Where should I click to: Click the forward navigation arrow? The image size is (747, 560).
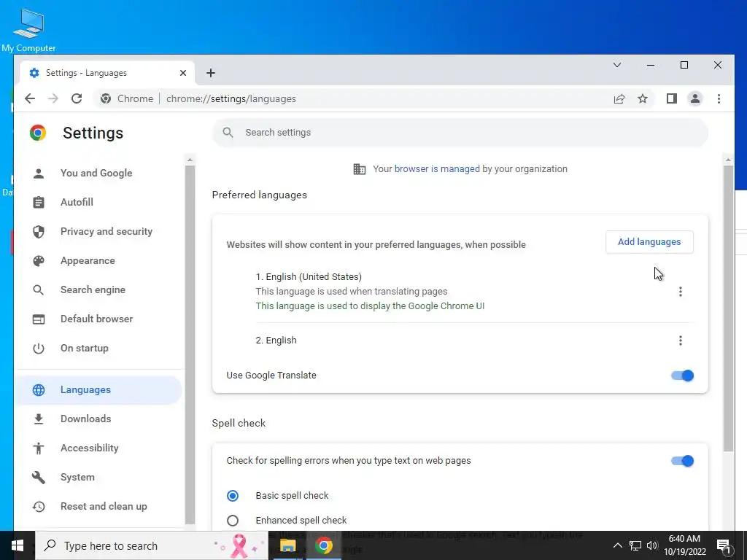[x=53, y=98]
